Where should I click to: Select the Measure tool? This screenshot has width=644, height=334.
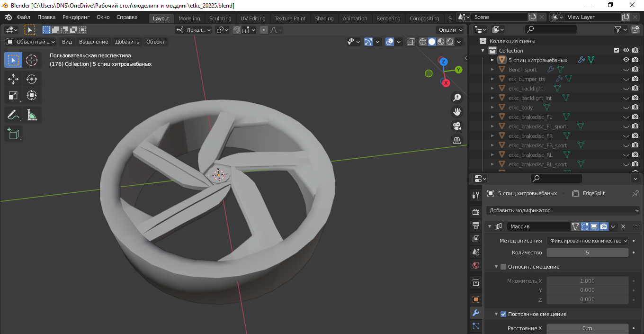click(32, 115)
